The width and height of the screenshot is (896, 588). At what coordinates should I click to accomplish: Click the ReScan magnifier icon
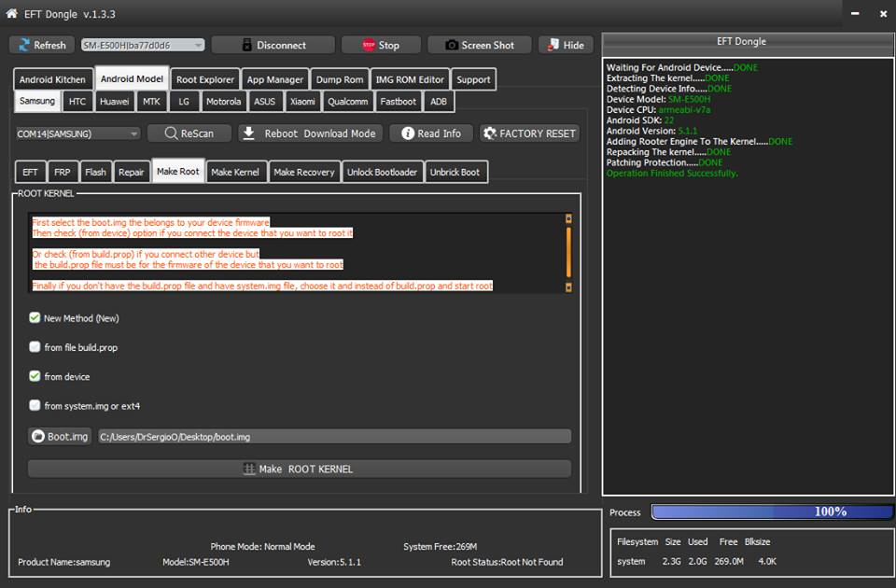(171, 133)
